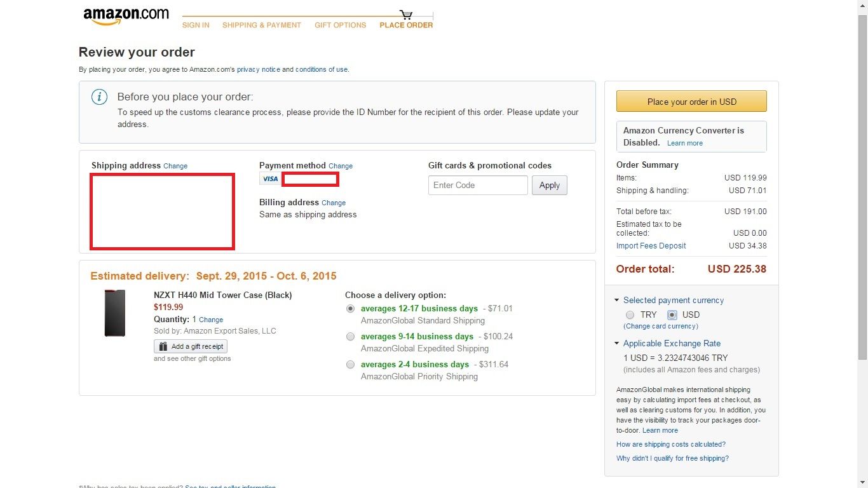
Task: Click the Review your order heading
Action: [137, 52]
